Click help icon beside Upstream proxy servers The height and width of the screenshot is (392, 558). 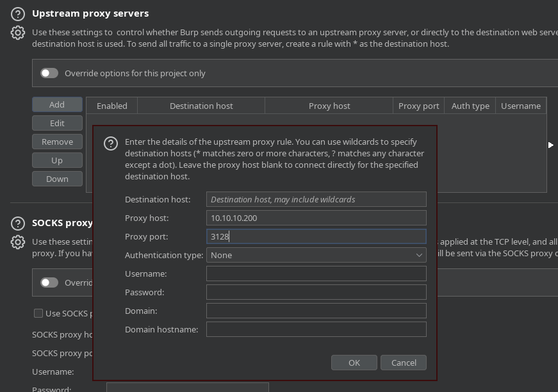point(18,13)
